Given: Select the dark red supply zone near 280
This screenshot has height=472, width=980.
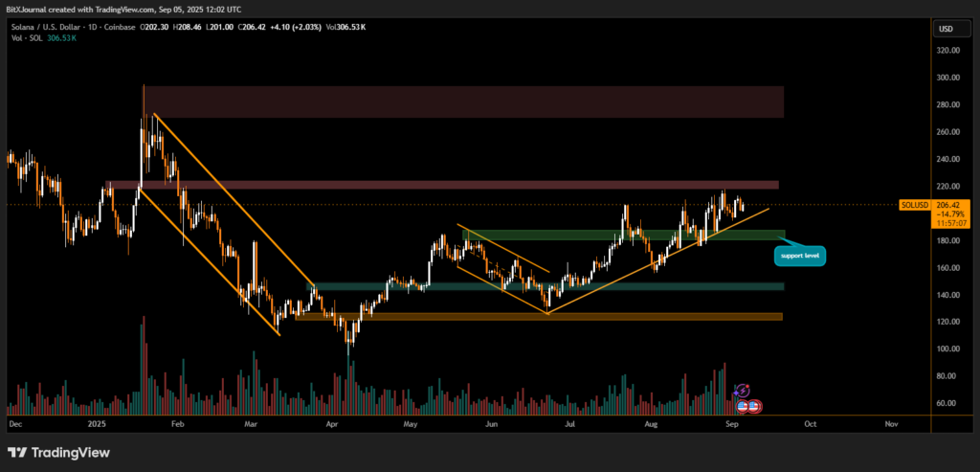Looking at the screenshot, I should click(x=463, y=101).
